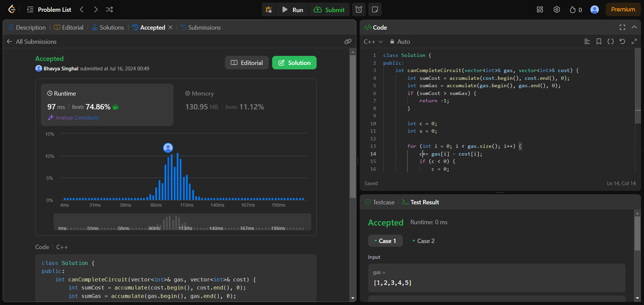Click Analyze Complexity link
Screen dimensions: 644x305
tap(74, 118)
